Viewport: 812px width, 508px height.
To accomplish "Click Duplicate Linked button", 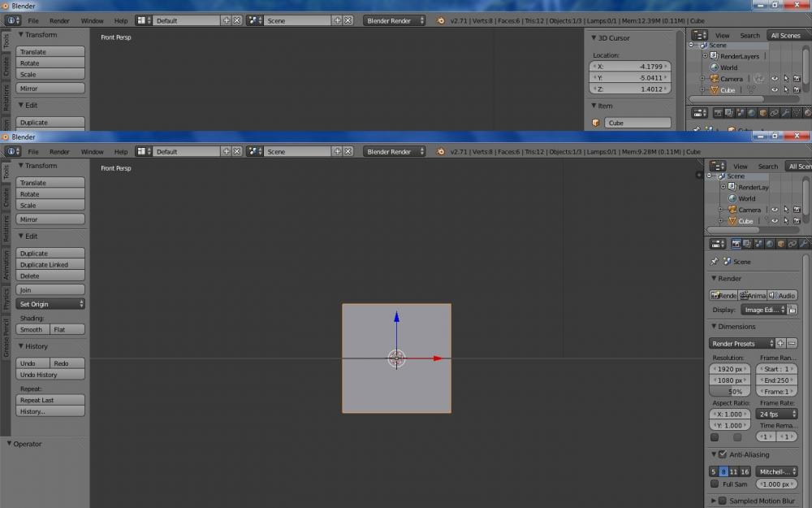I will tap(50, 264).
